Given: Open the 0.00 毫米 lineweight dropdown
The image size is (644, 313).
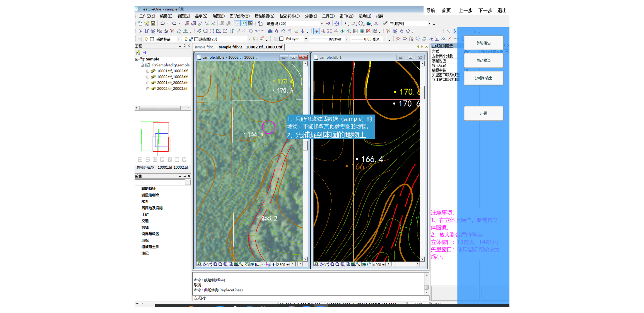Looking at the screenshot, I should pos(385,39).
